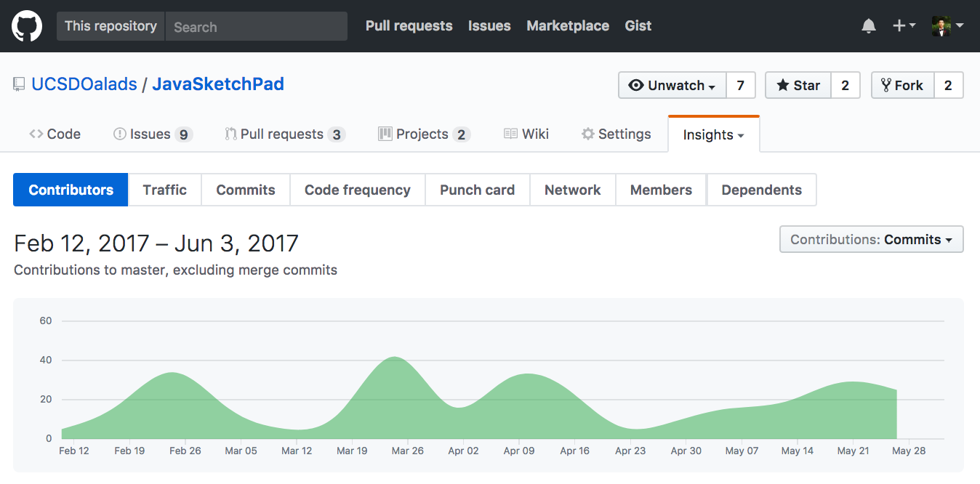
Task: Click the This repository scope label
Action: coord(111,26)
